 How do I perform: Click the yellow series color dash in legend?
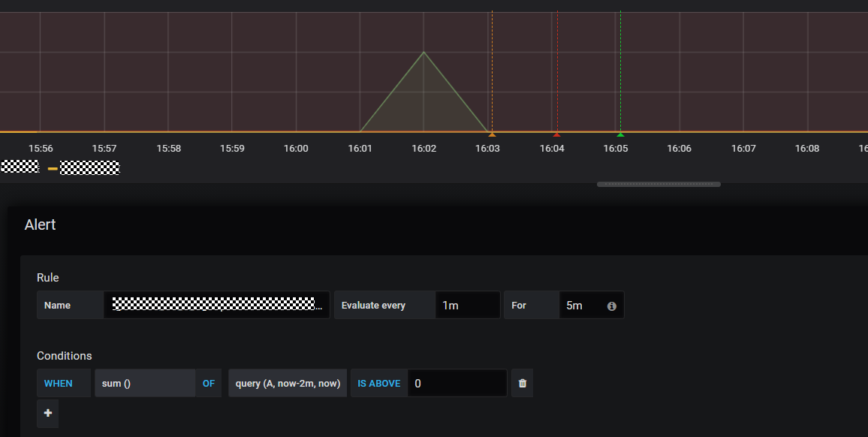(53, 168)
